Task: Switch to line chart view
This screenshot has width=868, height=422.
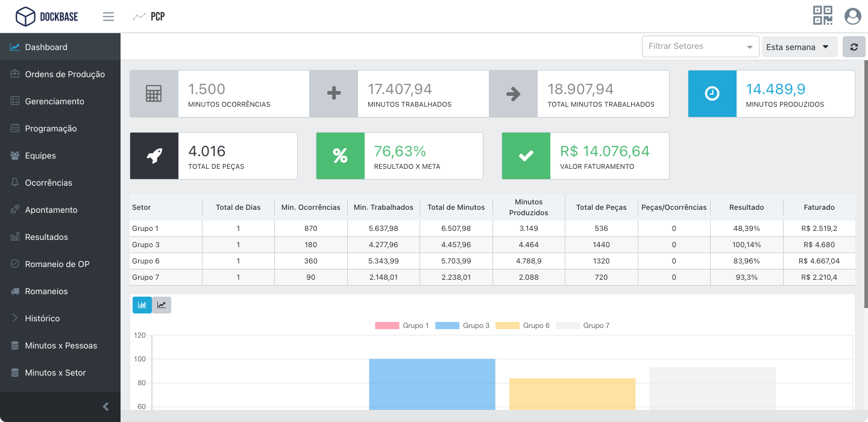Action: pos(162,305)
